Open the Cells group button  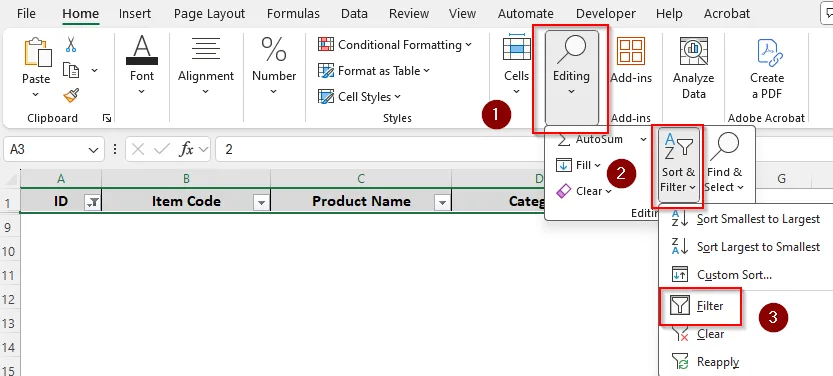(516, 65)
